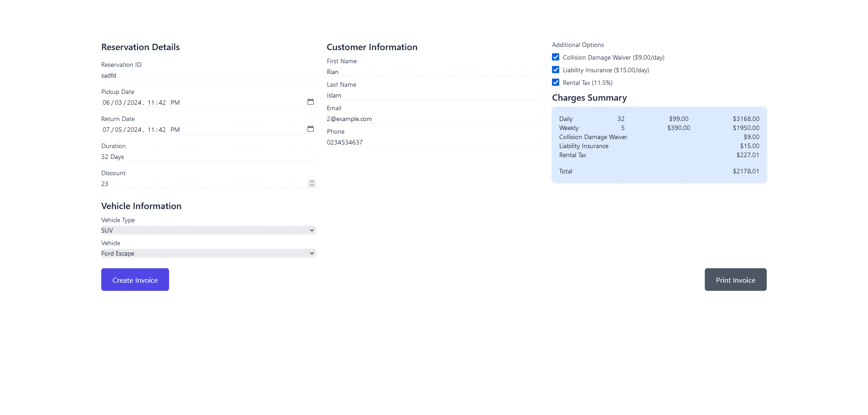Open the Vehicle dropdown showing Ford Escape
Screen dimensions: 868x415
208,253
